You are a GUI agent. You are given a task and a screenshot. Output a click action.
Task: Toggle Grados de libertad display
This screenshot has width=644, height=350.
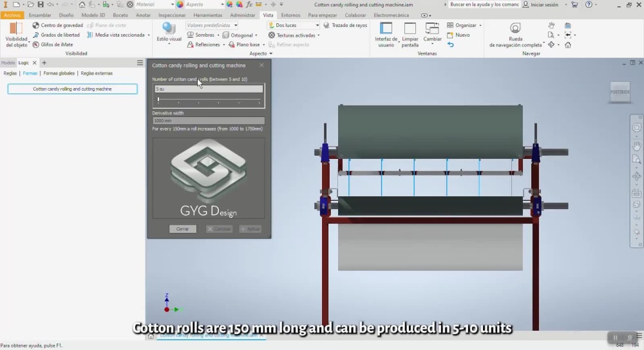coord(56,35)
